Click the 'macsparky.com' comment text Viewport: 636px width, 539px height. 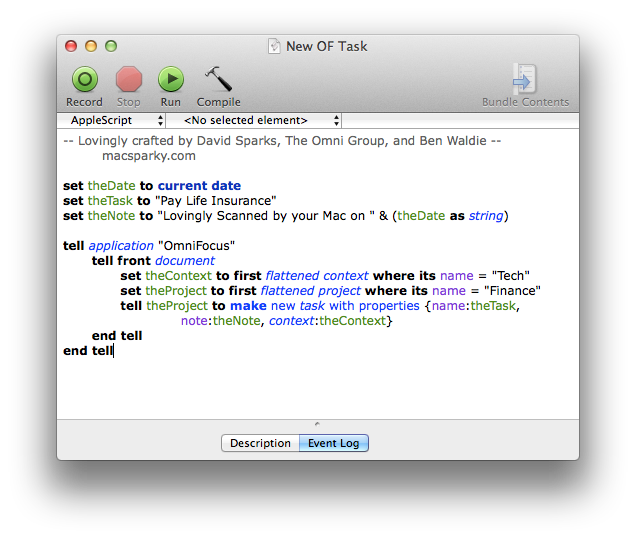[149, 156]
